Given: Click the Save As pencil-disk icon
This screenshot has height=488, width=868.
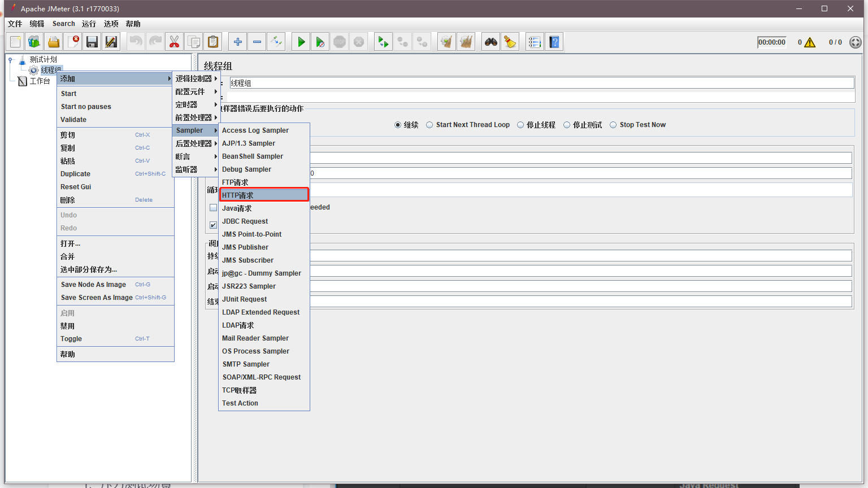Looking at the screenshot, I should pos(111,42).
